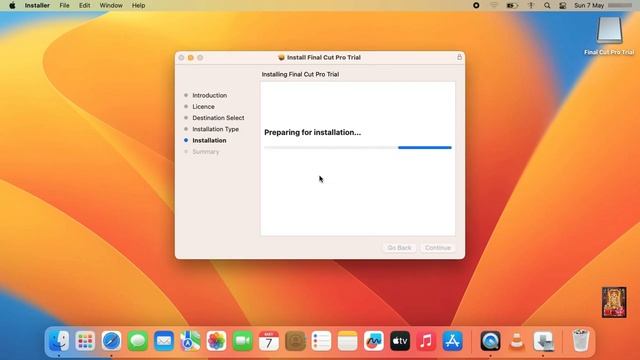Click the installation progress bar
Viewport: 640px width, 360px height.
(358, 147)
